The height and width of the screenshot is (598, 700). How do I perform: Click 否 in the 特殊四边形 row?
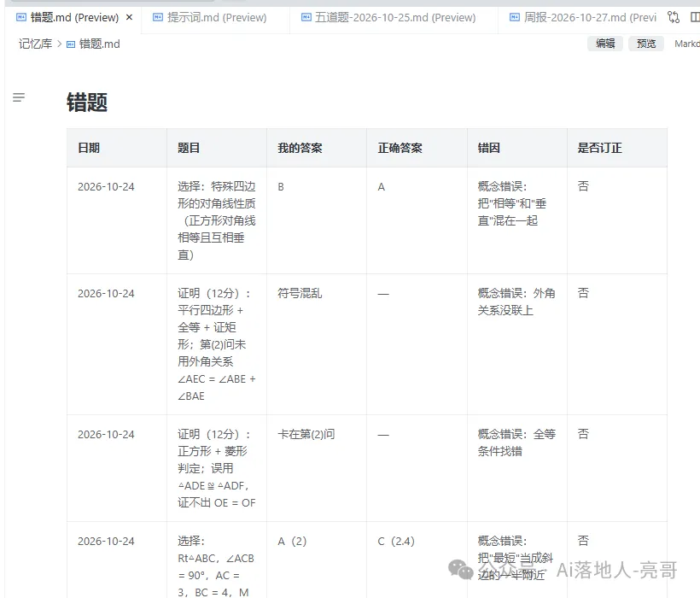pos(583,186)
